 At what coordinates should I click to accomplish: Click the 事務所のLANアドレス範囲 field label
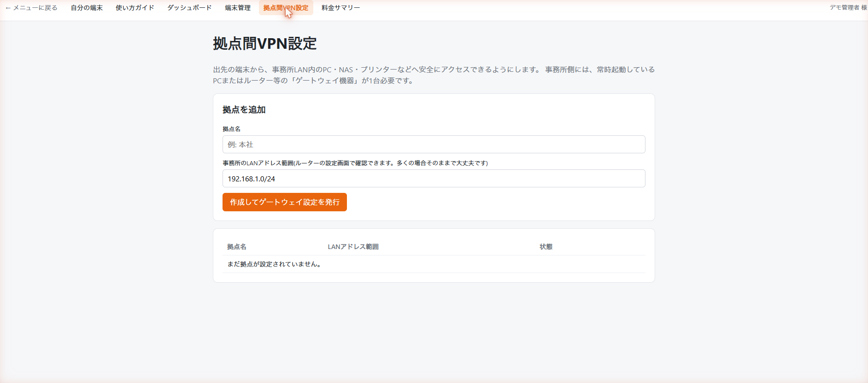tap(355, 163)
